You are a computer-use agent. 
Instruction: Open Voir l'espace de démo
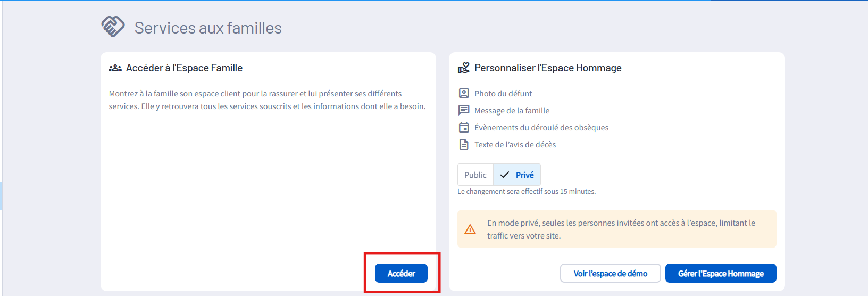pyautogui.click(x=611, y=273)
